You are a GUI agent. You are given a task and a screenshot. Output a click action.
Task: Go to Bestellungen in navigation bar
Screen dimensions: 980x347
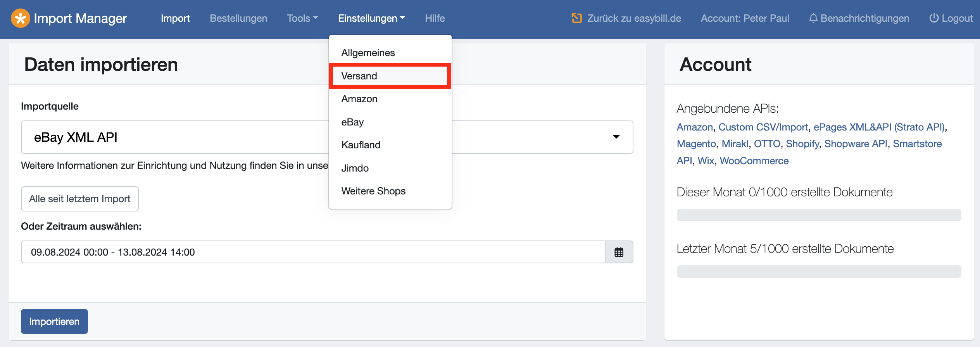(238, 18)
